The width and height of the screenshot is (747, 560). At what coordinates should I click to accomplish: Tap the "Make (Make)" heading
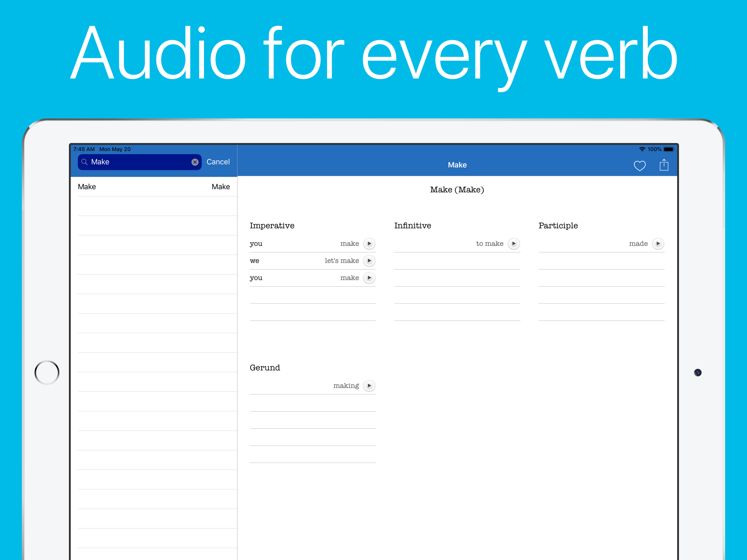[x=457, y=190]
